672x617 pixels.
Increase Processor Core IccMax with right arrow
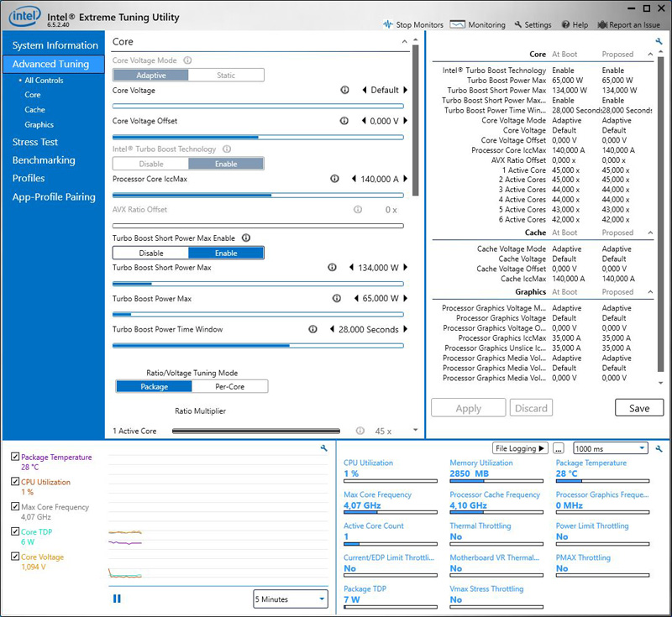click(405, 179)
